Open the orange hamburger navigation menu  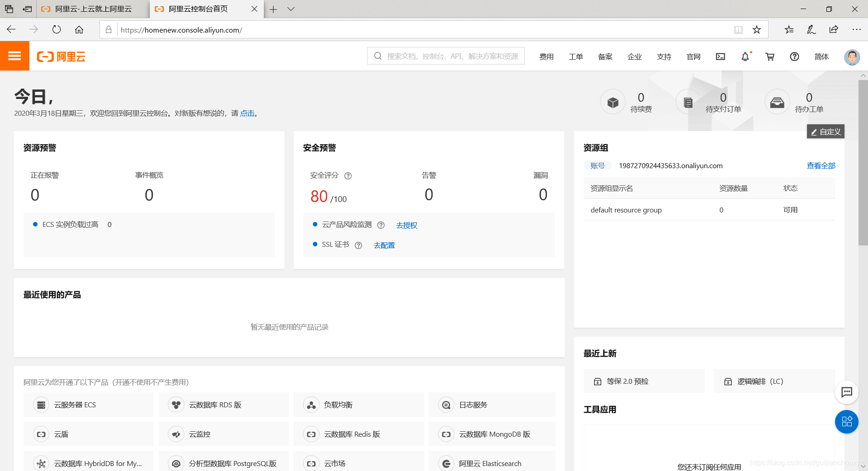click(14, 56)
